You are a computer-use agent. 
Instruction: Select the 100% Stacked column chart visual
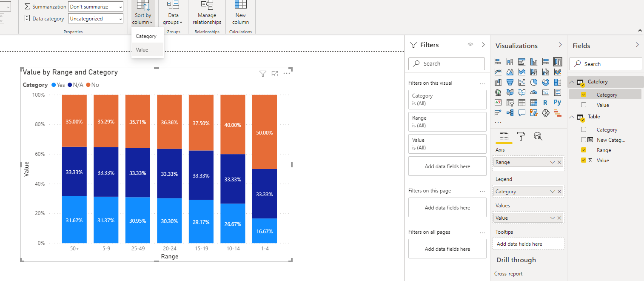pos(558,62)
